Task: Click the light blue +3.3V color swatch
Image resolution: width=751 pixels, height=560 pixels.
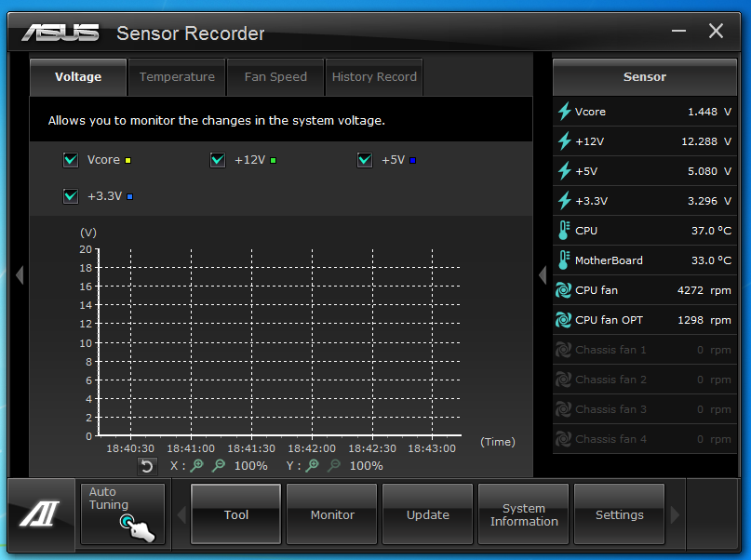Action: pyautogui.click(x=129, y=196)
